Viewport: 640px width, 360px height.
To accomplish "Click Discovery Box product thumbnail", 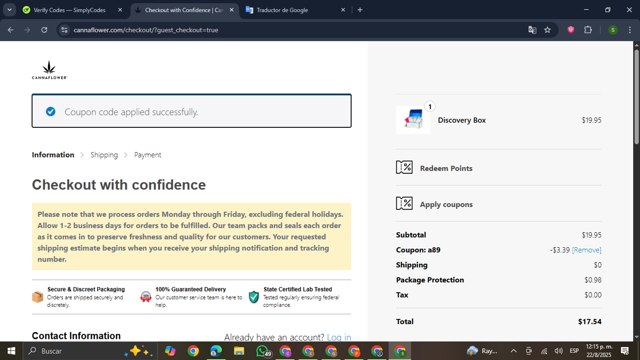I will pos(413,120).
